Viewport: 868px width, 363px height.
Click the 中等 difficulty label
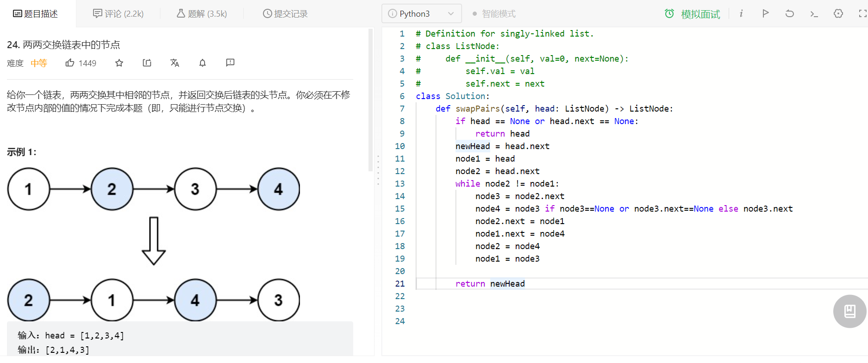(39, 63)
